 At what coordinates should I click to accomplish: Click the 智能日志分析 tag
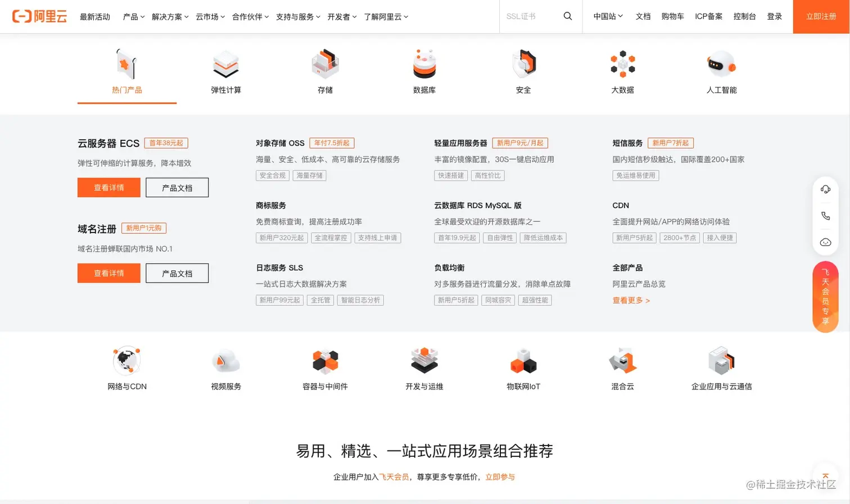point(361,301)
